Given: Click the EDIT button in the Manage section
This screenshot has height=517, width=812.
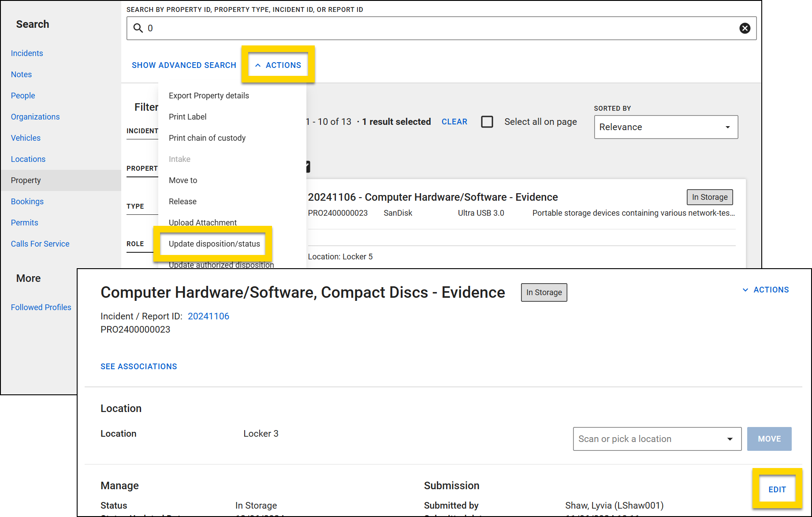Looking at the screenshot, I should click(x=777, y=489).
